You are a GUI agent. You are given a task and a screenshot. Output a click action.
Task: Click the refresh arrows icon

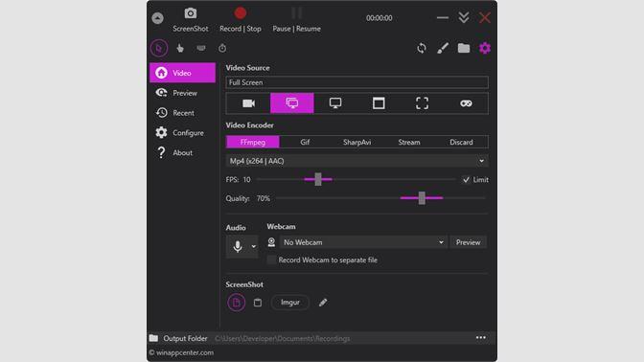[x=422, y=49]
